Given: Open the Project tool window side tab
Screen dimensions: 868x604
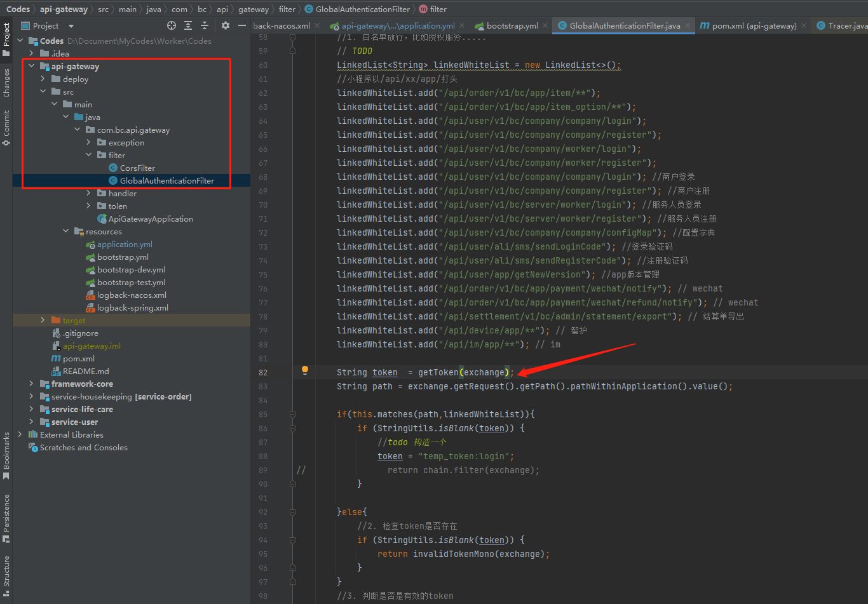Looking at the screenshot, I should (6, 39).
